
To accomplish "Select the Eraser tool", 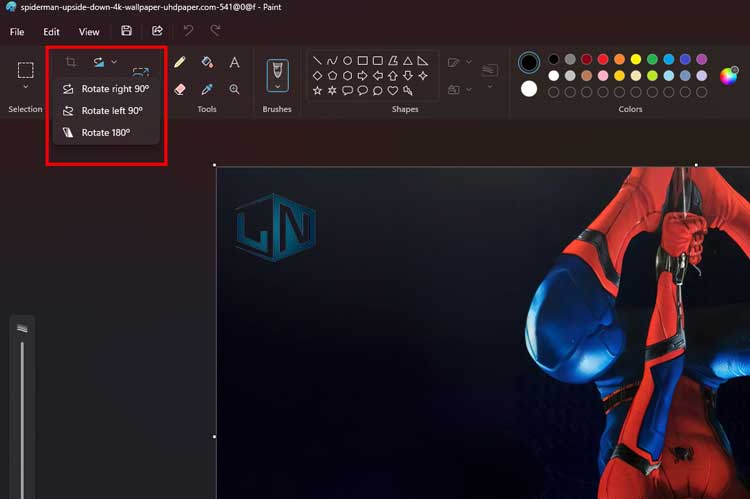I will (180, 89).
